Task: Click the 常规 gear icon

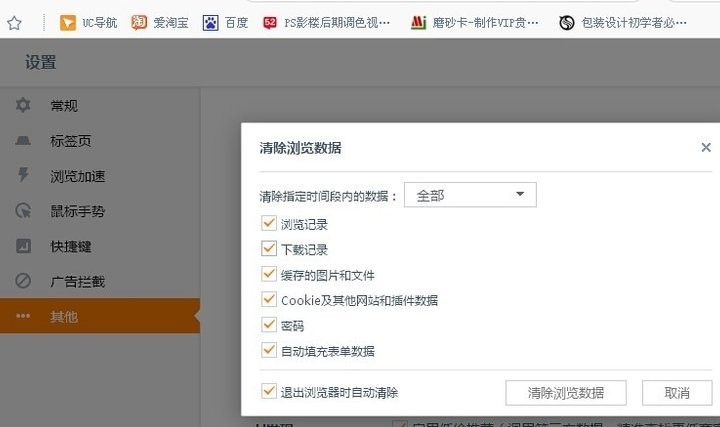Action: point(23,105)
